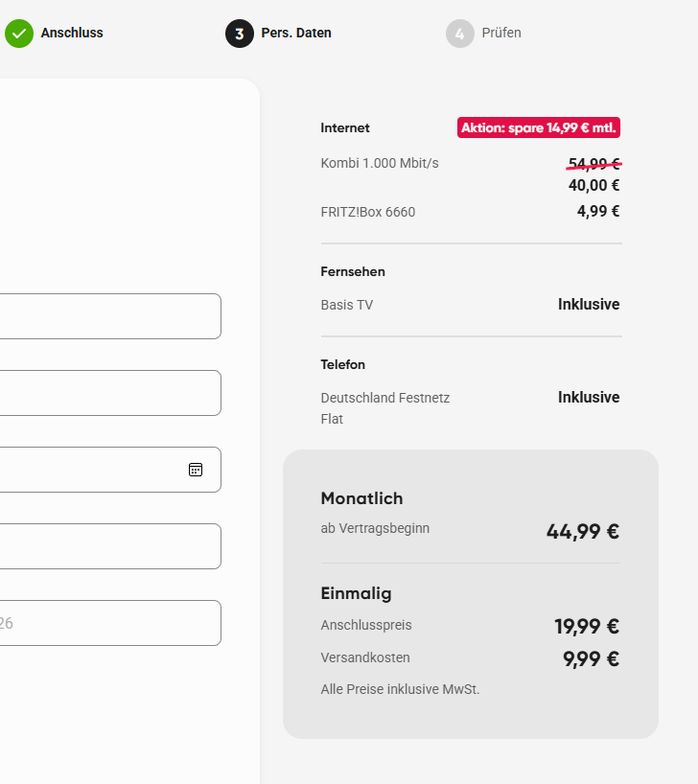Click the Deutschland Festnetz Flat item
Viewport: 698px width, 784px height.
point(385,407)
